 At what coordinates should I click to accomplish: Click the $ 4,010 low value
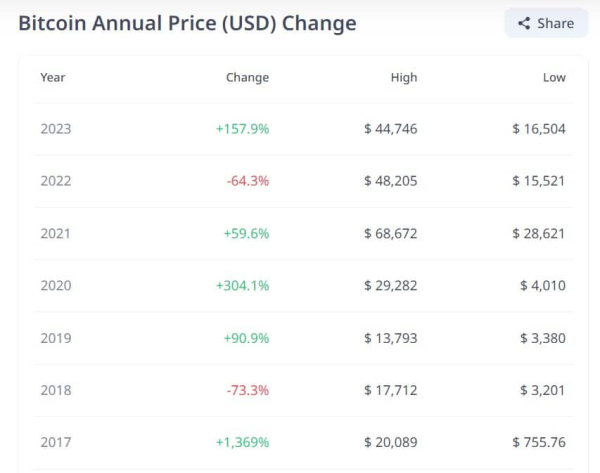click(x=542, y=286)
